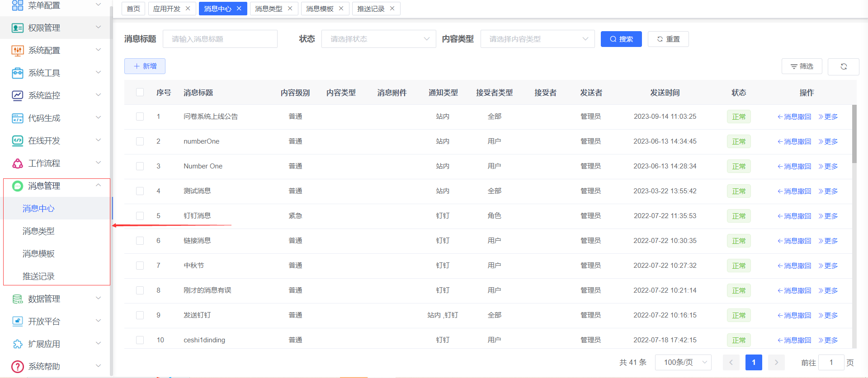Switch to the 首页 tab
The height and width of the screenshot is (378, 868).
click(x=133, y=9)
